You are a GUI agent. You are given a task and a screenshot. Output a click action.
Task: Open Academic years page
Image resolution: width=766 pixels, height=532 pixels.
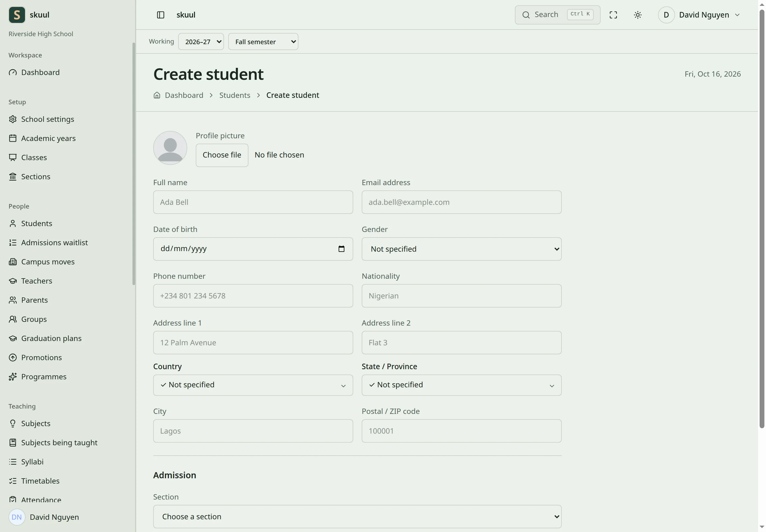[42, 138]
